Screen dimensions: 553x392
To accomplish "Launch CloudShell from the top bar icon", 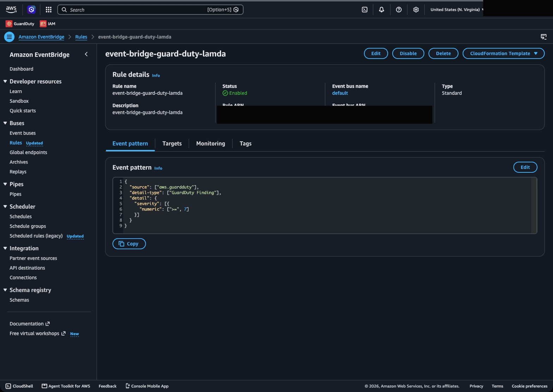I will tap(365, 10).
